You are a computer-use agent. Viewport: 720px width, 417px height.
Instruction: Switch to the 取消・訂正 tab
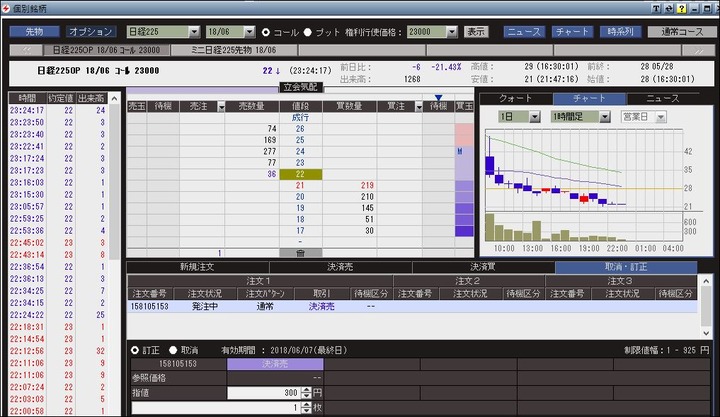click(x=626, y=267)
